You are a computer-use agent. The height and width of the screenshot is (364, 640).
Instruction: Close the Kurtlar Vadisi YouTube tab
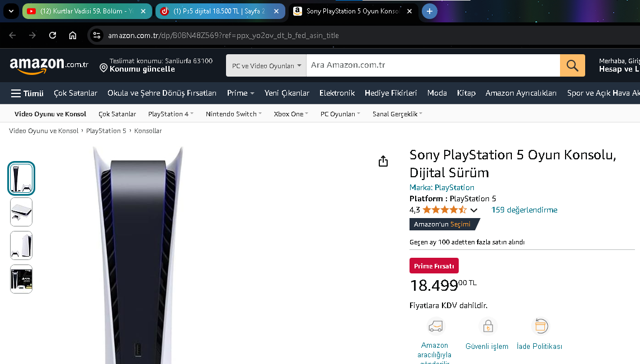[143, 11]
